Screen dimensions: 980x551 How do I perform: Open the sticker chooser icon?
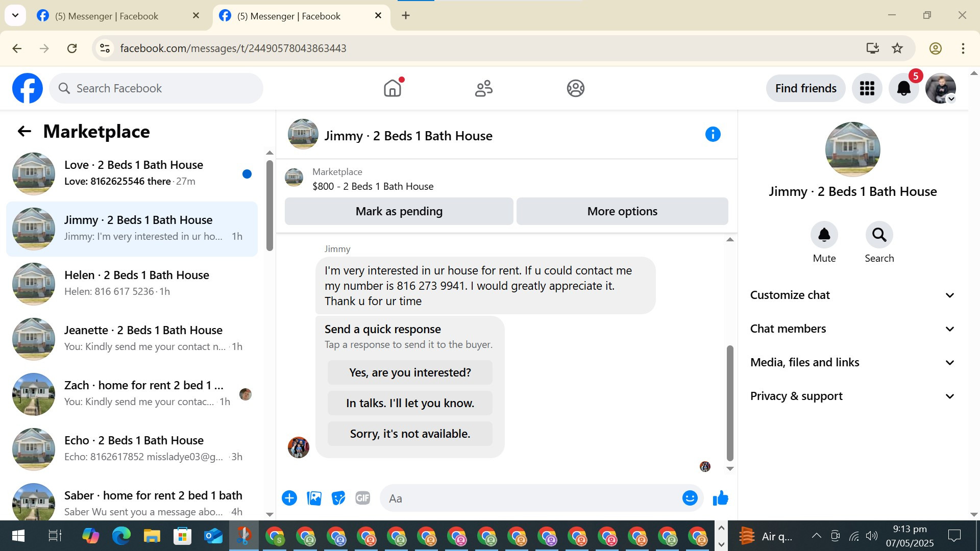coord(338,498)
